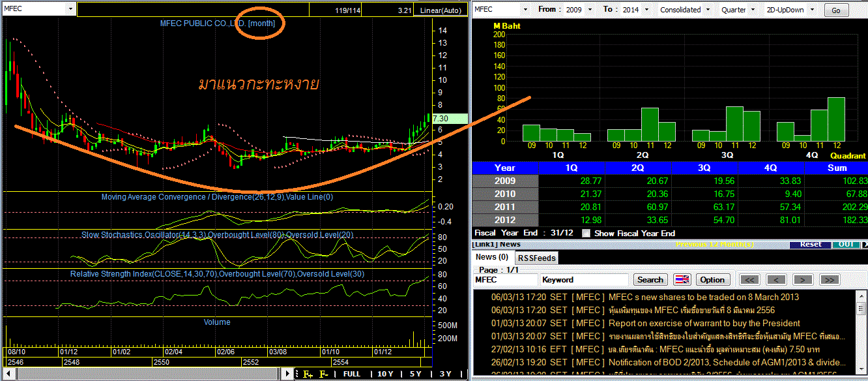Screen dimensions: 868x381
Task: Click the F- zoom-out chart icon
Action: pos(324,374)
